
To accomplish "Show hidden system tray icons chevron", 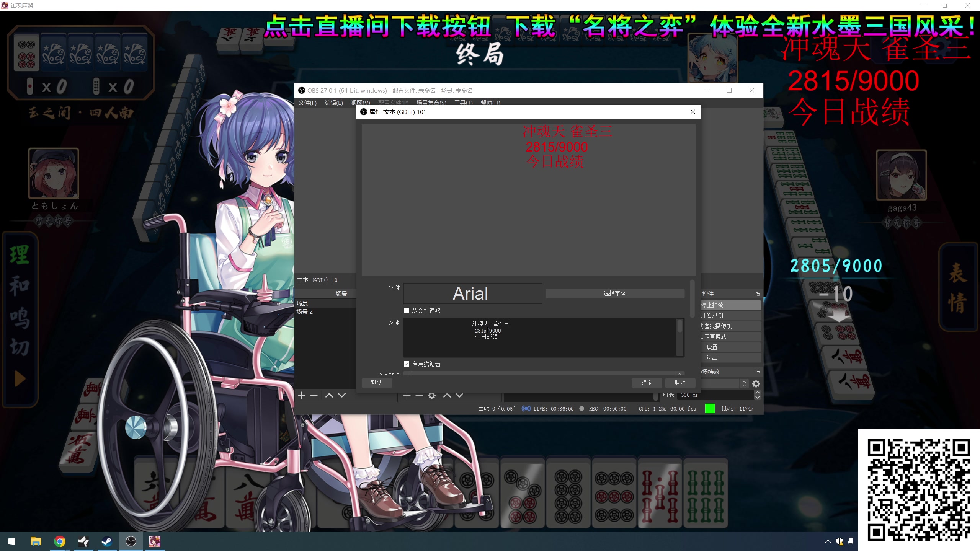I will point(828,541).
